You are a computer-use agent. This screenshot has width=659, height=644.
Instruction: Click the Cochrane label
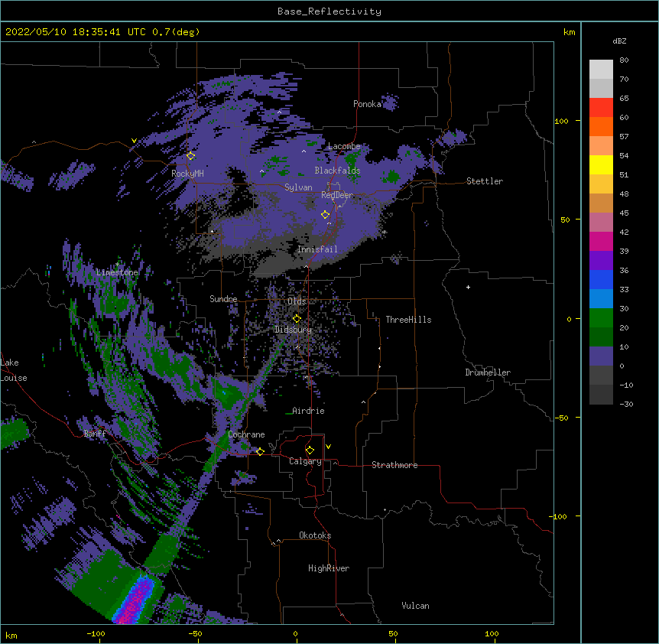point(246,434)
